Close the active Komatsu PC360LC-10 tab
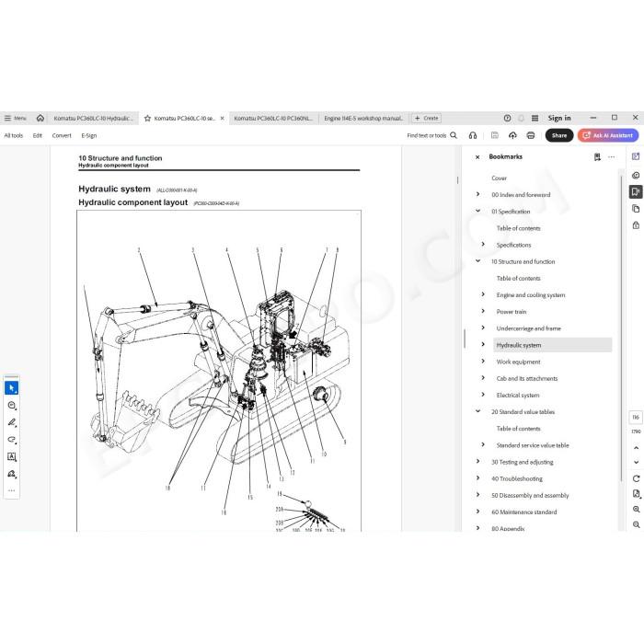 [x=223, y=119]
